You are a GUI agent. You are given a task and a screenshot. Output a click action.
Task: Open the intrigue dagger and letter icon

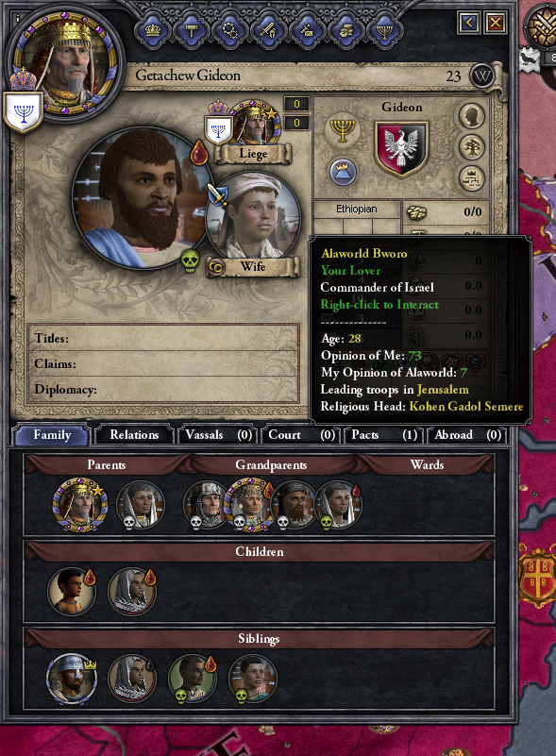(x=307, y=31)
